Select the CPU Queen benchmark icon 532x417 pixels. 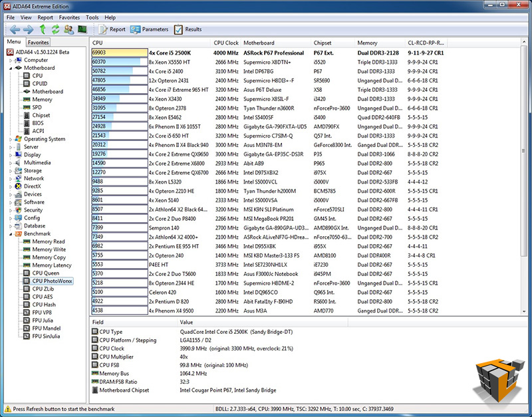(x=27, y=273)
